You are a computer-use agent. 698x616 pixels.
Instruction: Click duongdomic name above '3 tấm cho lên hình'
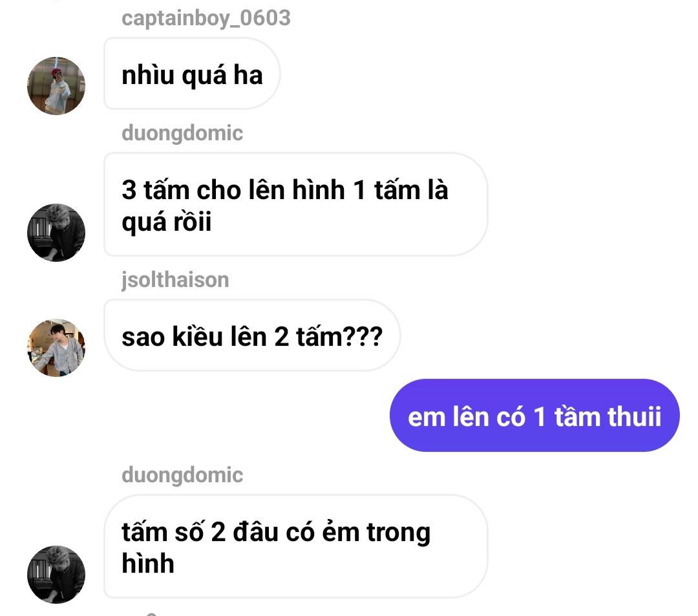[182, 133]
